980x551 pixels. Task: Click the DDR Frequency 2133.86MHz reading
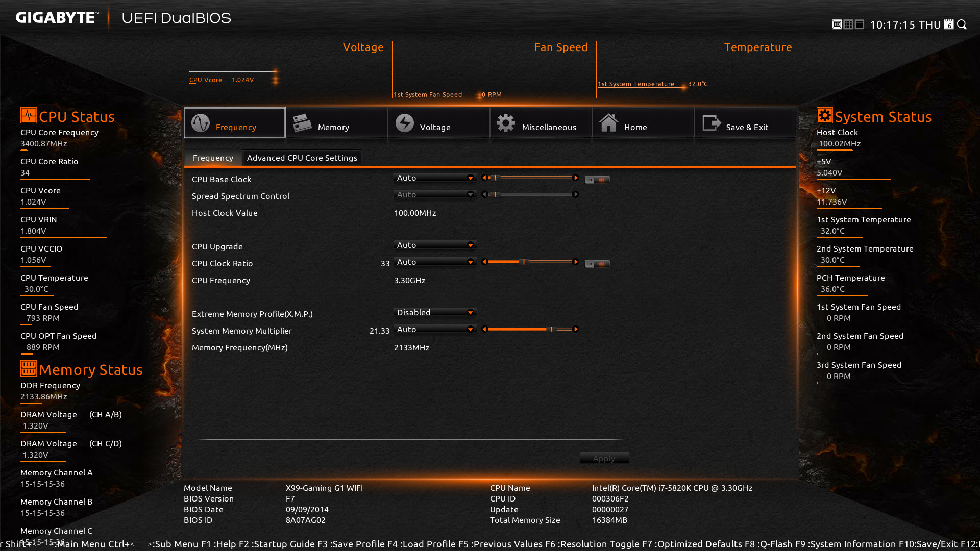coord(44,396)
